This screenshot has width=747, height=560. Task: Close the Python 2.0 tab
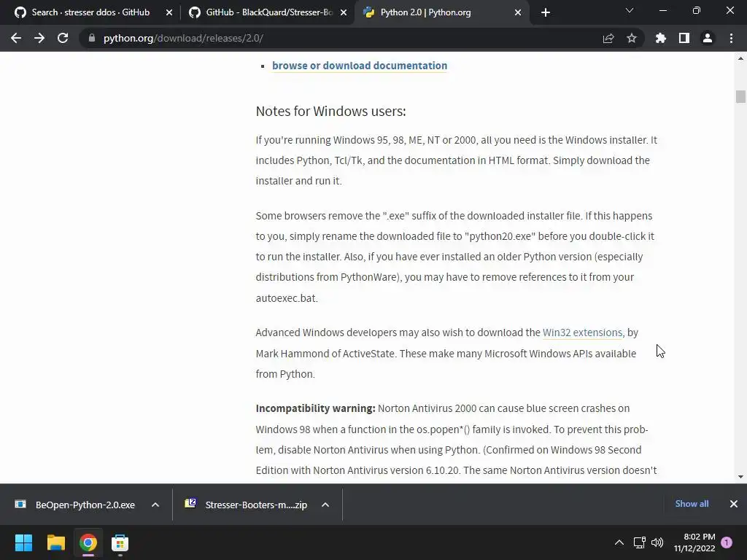pyautogui.click(x=518, y=12)
